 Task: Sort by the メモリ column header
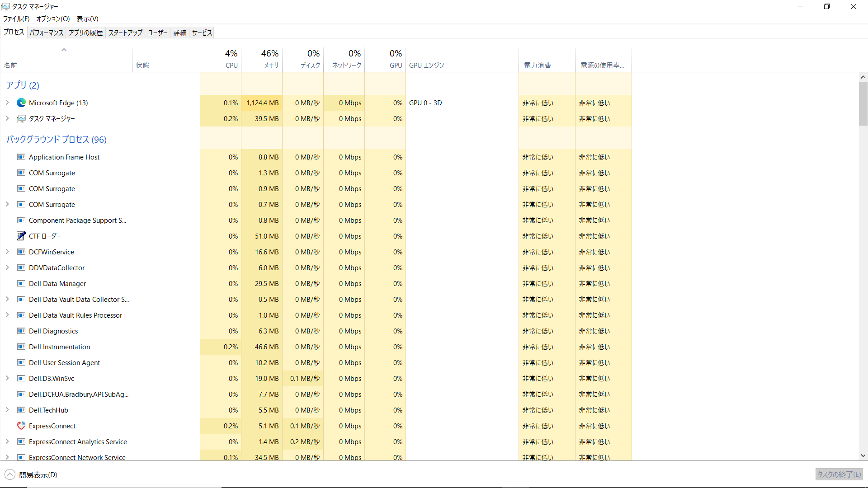(x=262, y=59)
